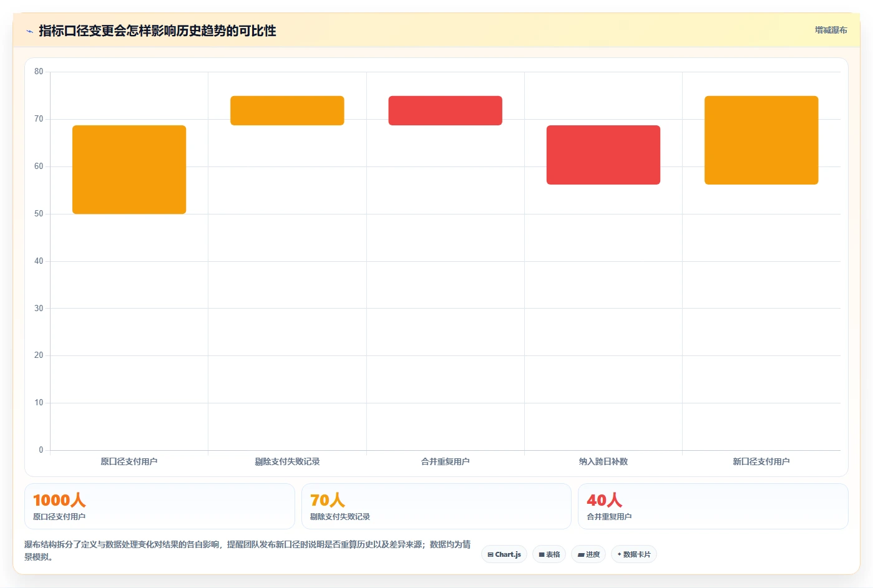Click the 40人 data card

tap(713, 506)
